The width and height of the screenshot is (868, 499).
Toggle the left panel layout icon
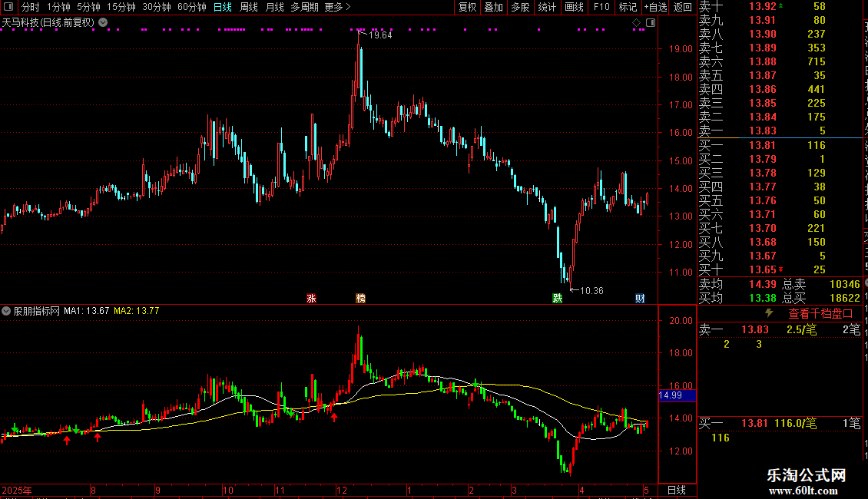[x=8, y=7]
